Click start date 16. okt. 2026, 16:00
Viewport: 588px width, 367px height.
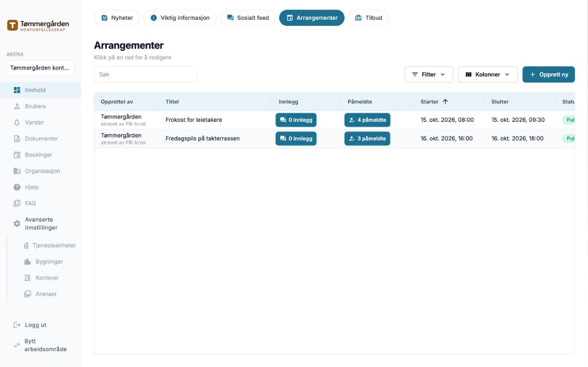point(446,139)
